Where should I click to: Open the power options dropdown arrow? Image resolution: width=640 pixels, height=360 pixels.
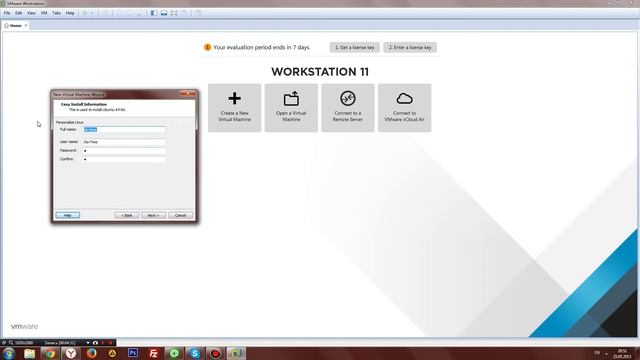pos(92,13)
